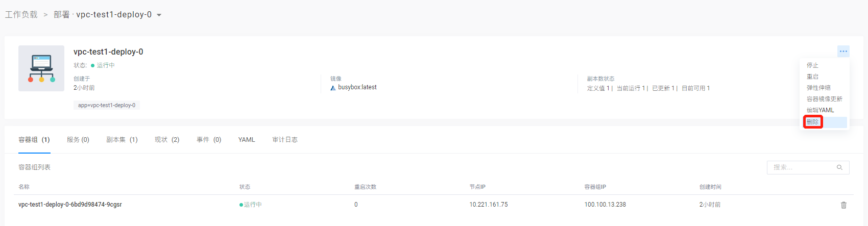Click the 工作负载 breadcrumb link
868x226 pixels.
[21, 15]
